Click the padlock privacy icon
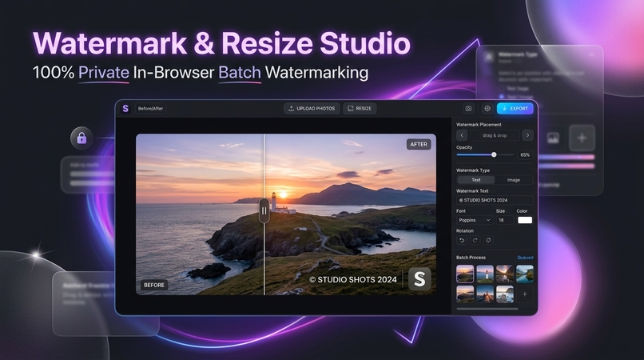Screen dimensions: 644x360 [81, 138]
